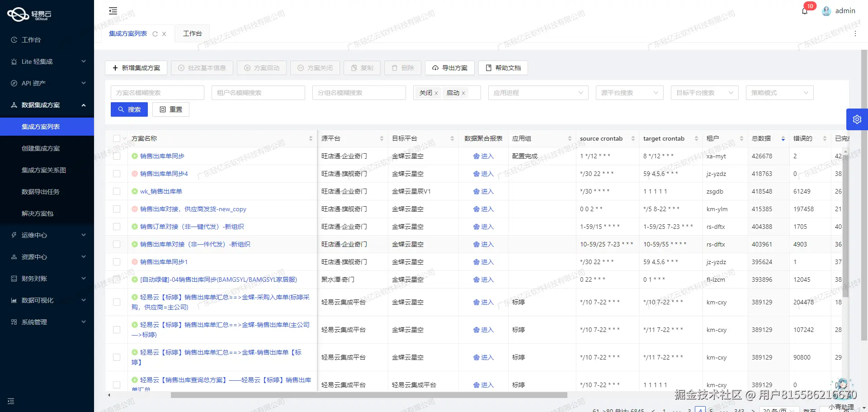
Task: Collapse the 数据集成方案 menu
Action: pos(47,105)
